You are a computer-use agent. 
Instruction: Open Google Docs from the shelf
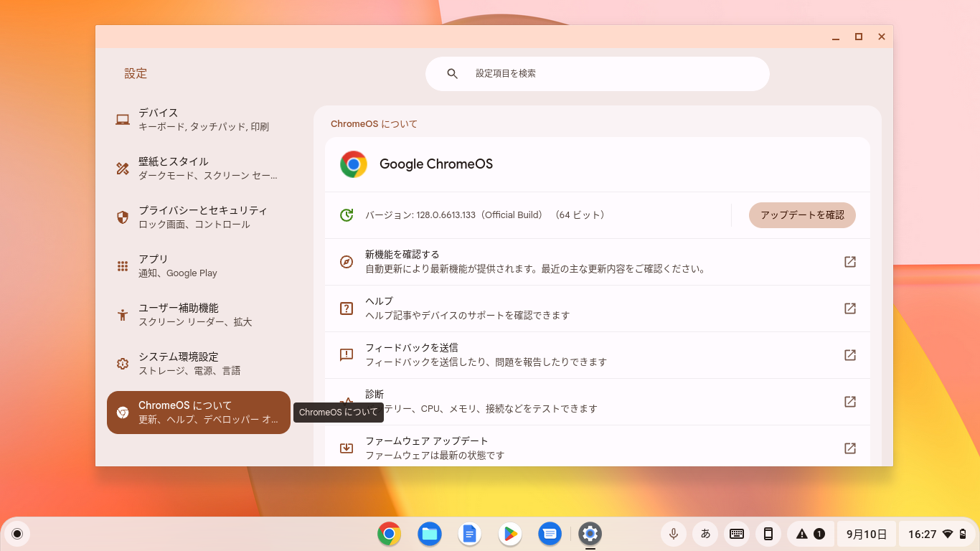469,534
